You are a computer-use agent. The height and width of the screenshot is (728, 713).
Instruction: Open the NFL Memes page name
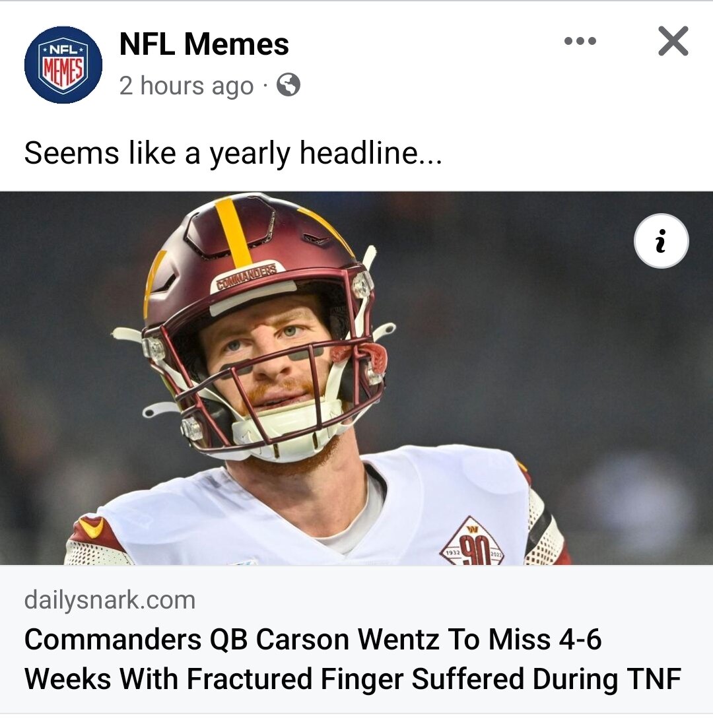click(x=205, y=44)
